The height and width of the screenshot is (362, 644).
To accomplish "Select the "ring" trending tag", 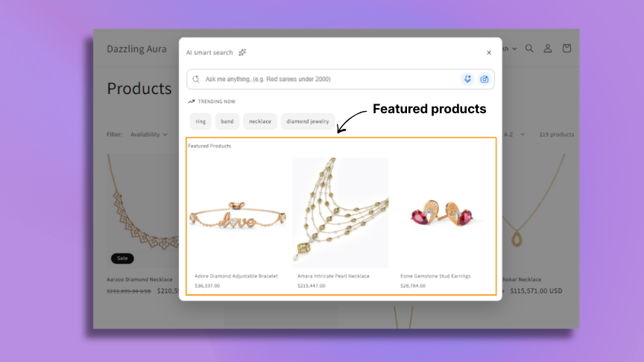I will (x=201, y=121).
